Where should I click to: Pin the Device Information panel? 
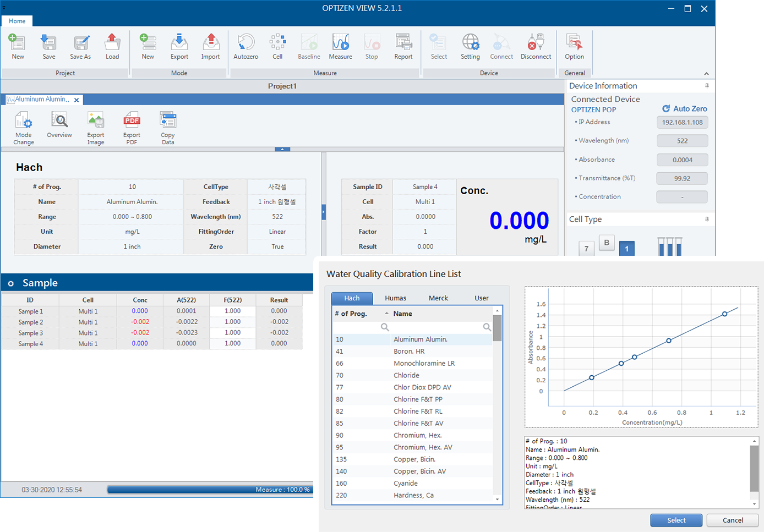tap(707, 86)
